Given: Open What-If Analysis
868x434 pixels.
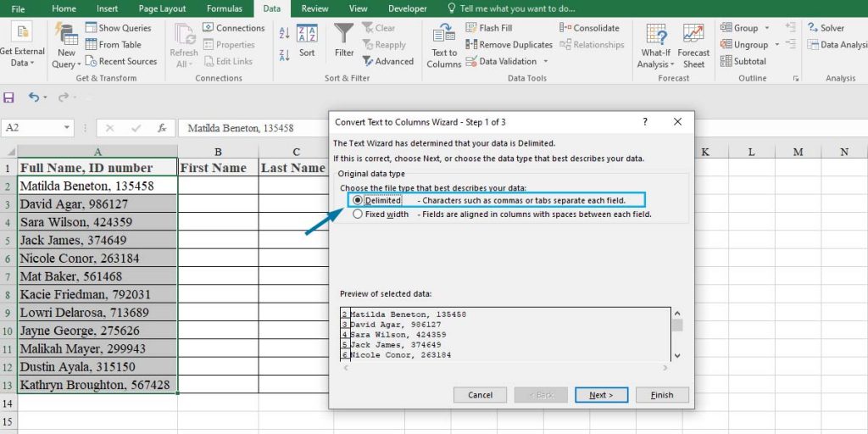Looking at the screenshot, I should pyautogui.click(x=655, y=46).
